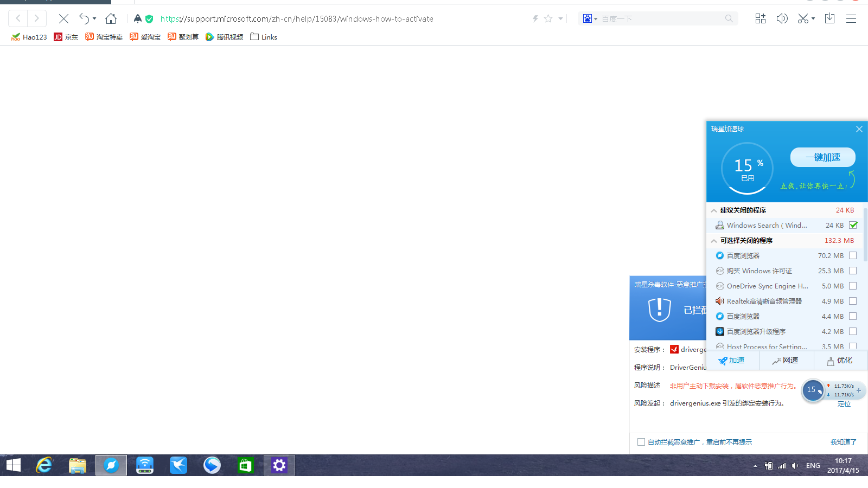Check the 百度浏览器升级程序 checkbox
Image resolution: width=868 pixels, height=488 pixels.
coord(853,331)
